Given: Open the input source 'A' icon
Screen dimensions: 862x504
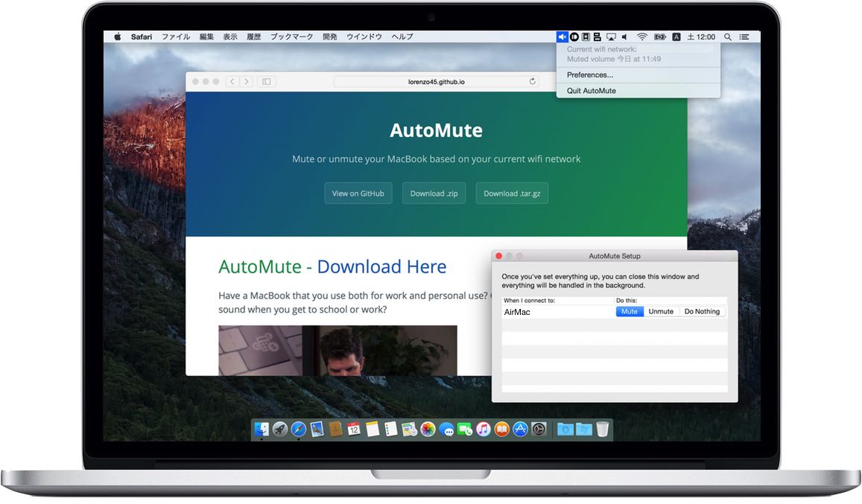Looking at the screenshot, I should pos(676,36).
